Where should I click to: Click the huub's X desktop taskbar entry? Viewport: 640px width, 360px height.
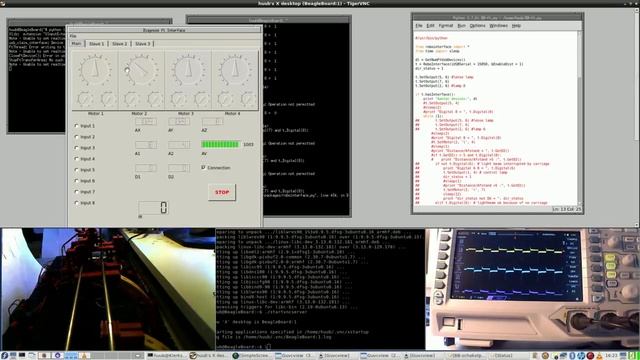coord(209,356)
